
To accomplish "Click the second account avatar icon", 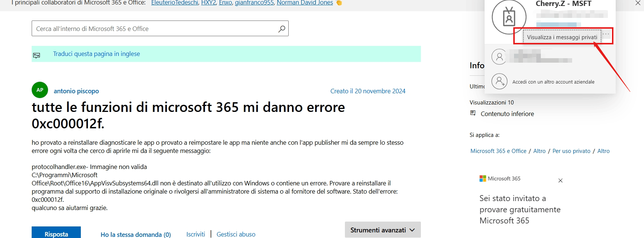I will tap(499, 57).
